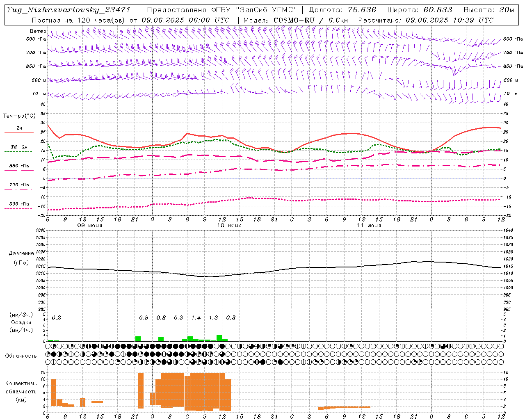This screenshot has height=420, width=525.
Task: Click the "Рассчитано: 09.06.2025 10:39 UTC" text
Action: tap(426, 20)
